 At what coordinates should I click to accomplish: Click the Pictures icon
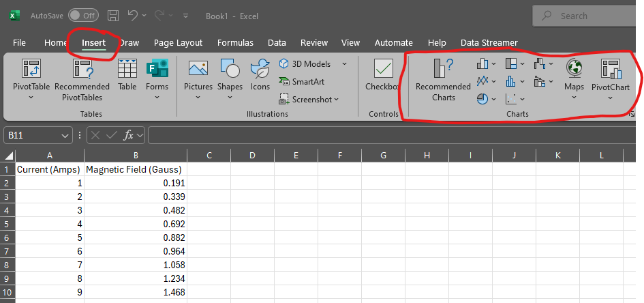[x=198, y=70]
